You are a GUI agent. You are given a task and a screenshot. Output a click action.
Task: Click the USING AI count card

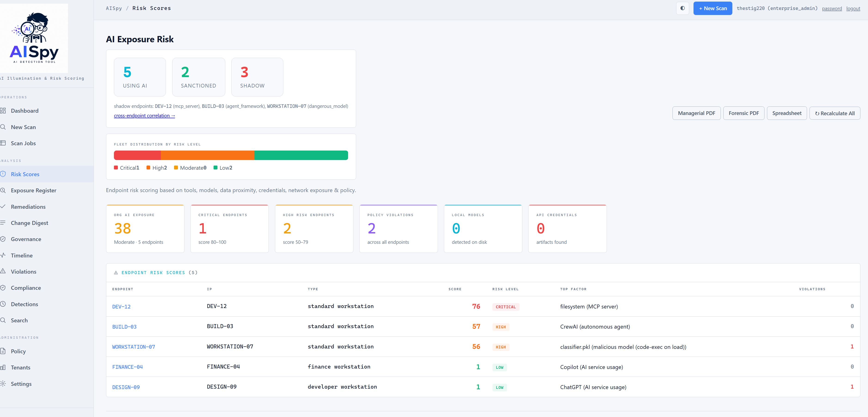click(x=140, y=77)
